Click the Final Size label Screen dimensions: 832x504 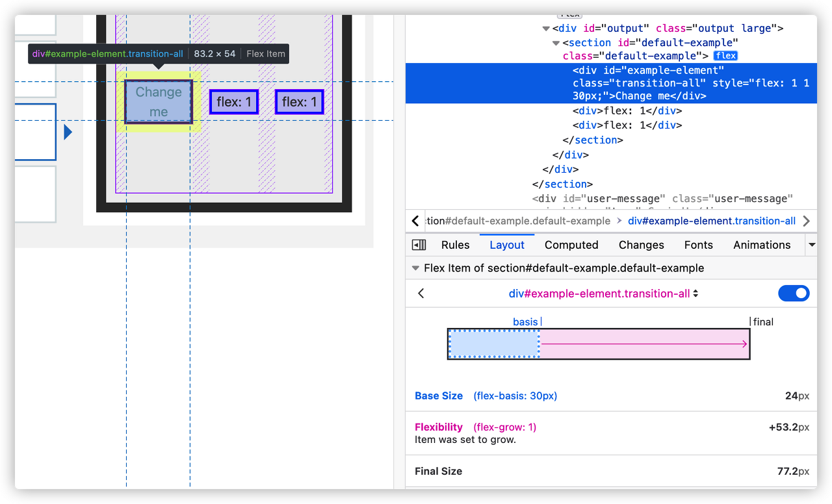click(x=439, y=471)
